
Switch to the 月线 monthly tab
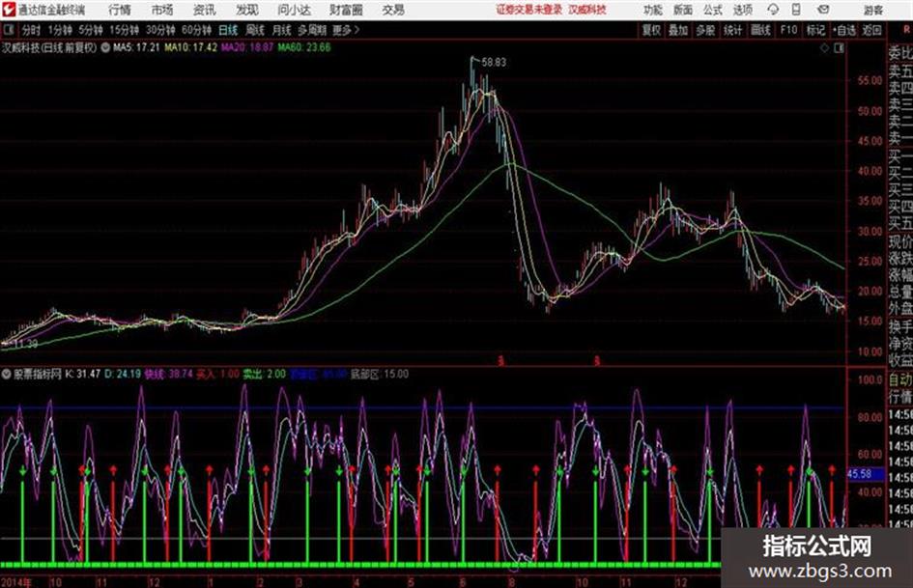click(282, 30)
